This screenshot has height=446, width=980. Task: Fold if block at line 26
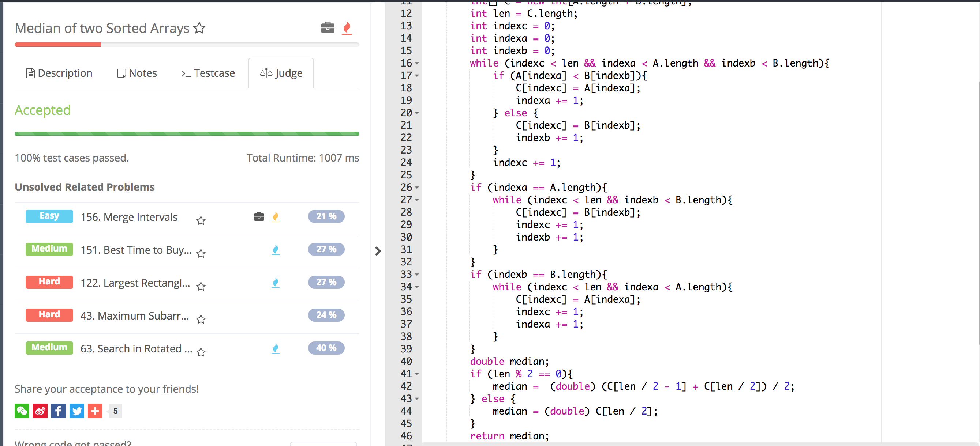[417, 188]
